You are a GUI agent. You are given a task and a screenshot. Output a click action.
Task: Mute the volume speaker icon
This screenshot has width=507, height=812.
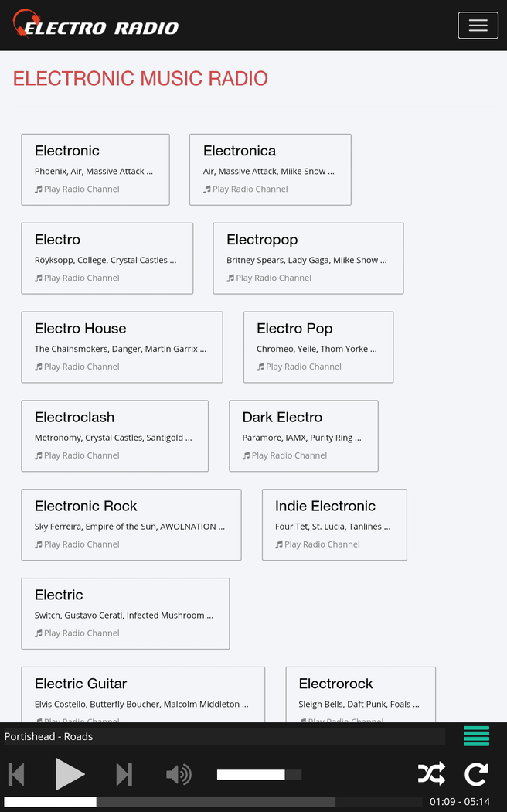tap(179, 774)
